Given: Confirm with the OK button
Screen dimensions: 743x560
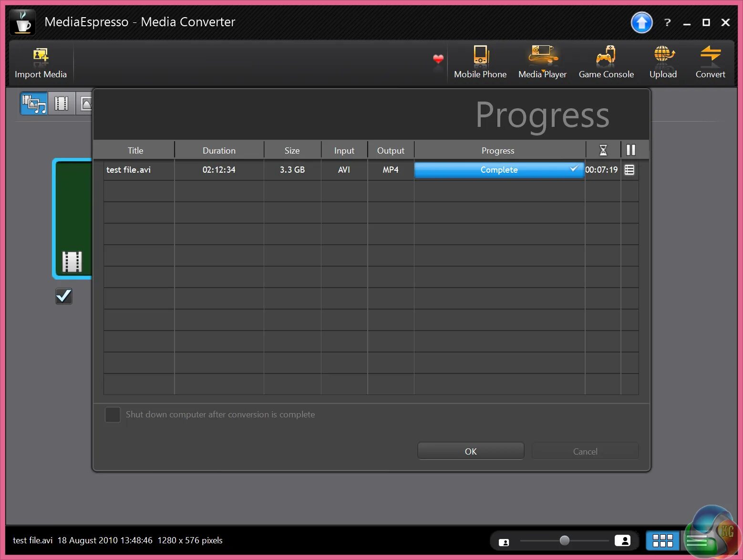Looking at the screenshot, I should 471,450.
